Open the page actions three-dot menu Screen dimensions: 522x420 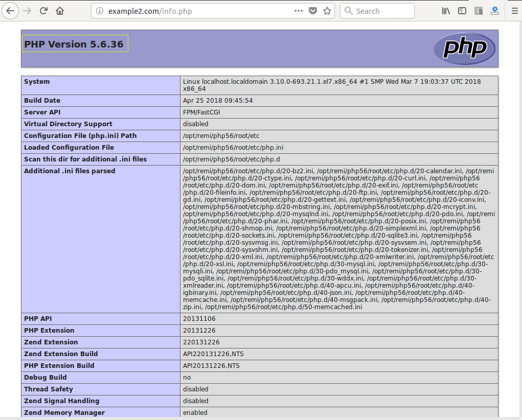pos(298,11)
